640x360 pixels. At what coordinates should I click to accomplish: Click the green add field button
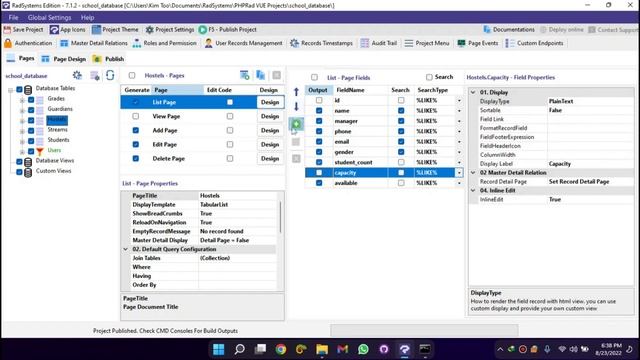pyautogui.click(x=296, y=124)
